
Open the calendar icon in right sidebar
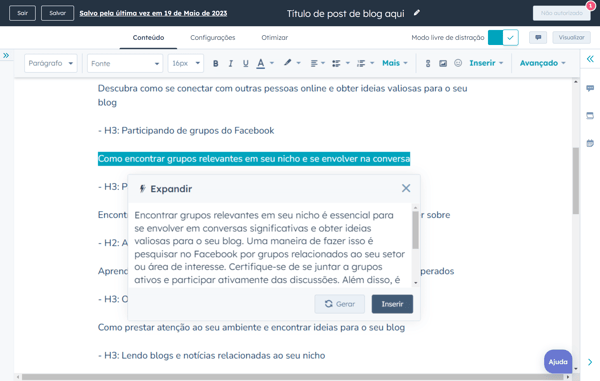590,143
